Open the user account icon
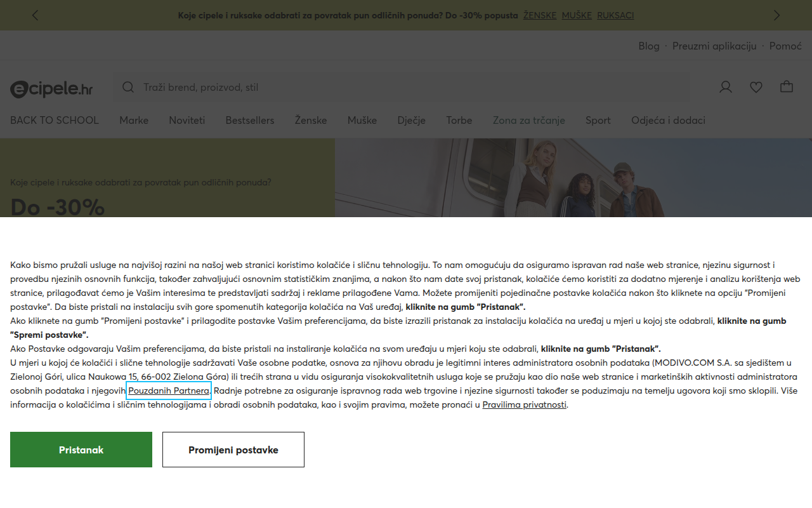This screenshot has height=508, width=812. point(726,87)
